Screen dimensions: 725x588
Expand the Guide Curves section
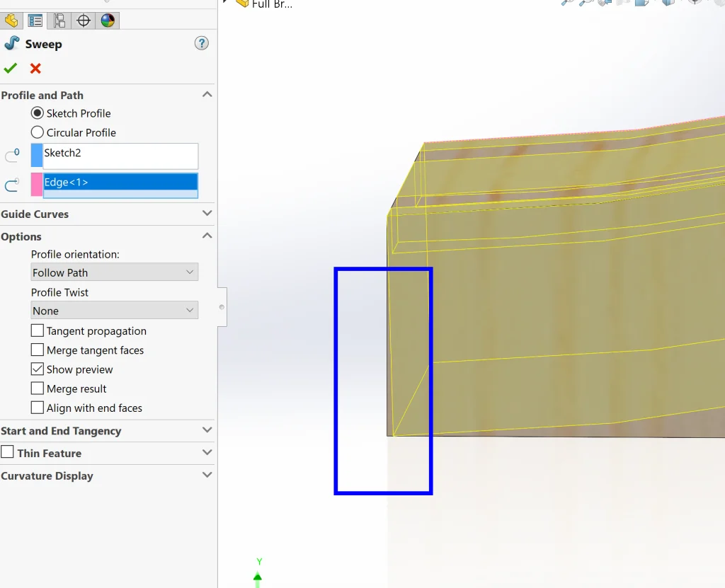pyautogui.click(x=207, y=214)
